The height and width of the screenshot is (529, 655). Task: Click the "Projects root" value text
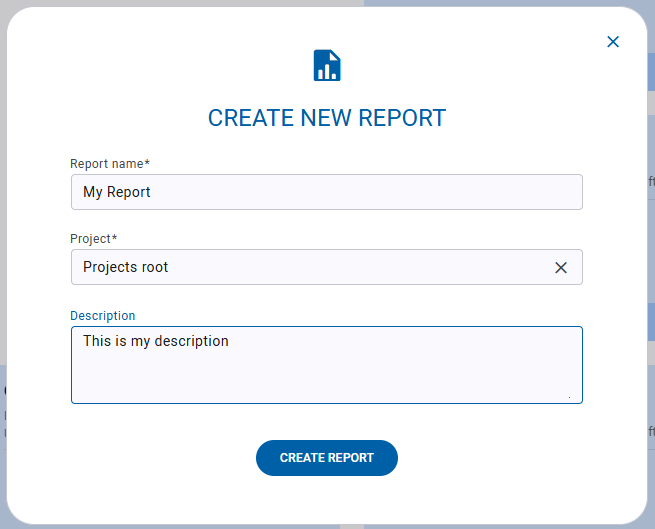[126, 268]
